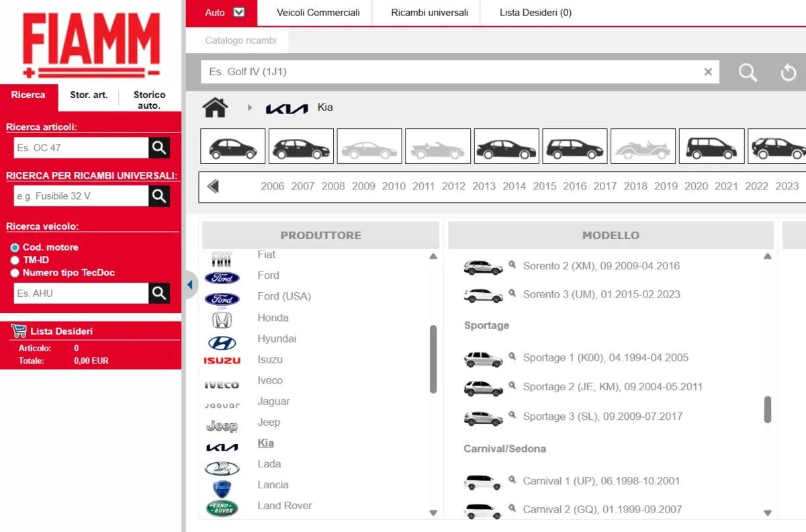The height and width of the screenshot is (532, 806).
Task: Select the Numero tipo TecDoc radio button
Action: [15, 273]
